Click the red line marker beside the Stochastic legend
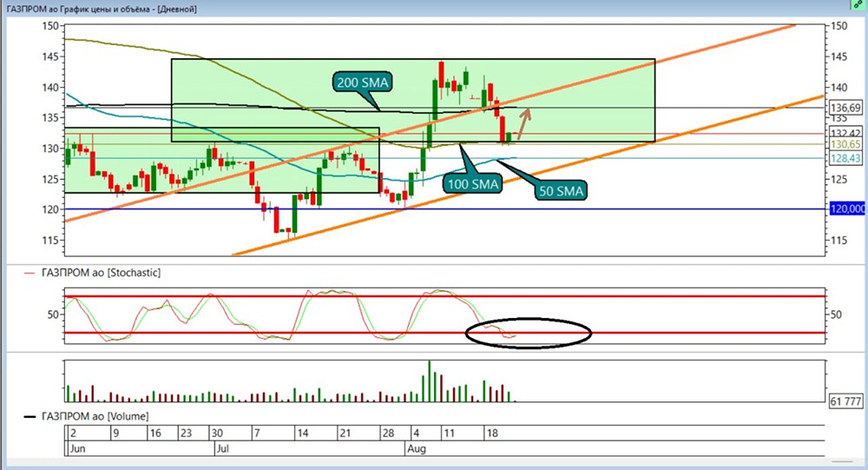Image resolution: width=868 pixels, height=470 pixels. point(30,274)
